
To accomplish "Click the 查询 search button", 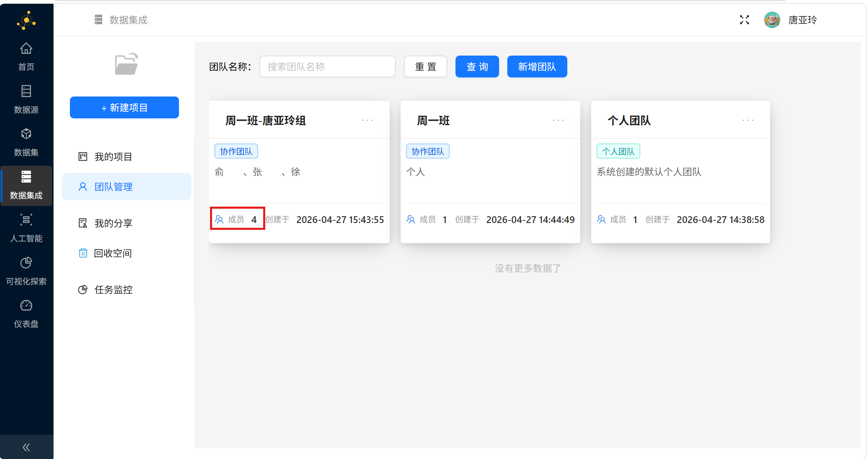I will click(x=477, y=67).
